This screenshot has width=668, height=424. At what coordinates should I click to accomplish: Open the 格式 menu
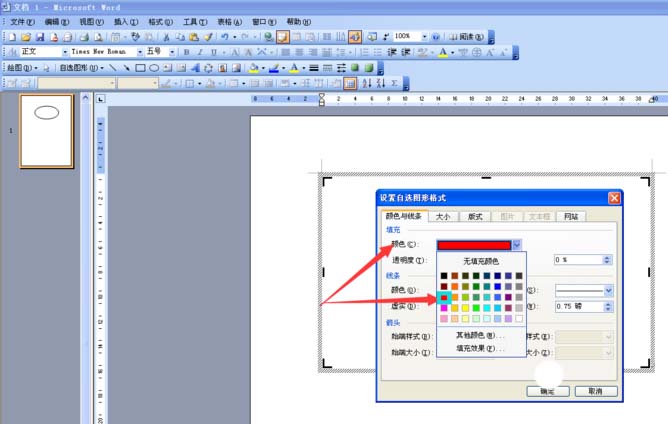click(158, 21)
